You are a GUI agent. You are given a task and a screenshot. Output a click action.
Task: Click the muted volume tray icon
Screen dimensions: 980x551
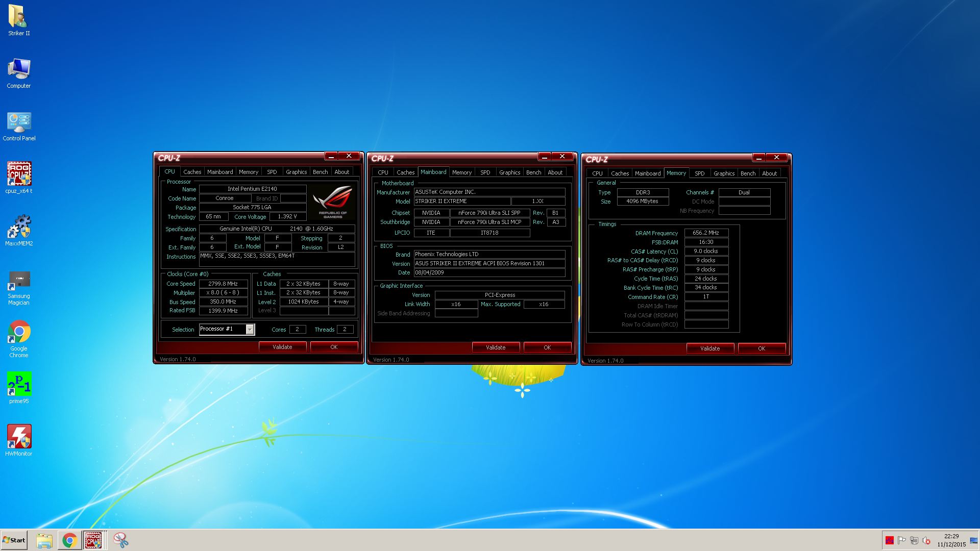[x=926, y=540]
